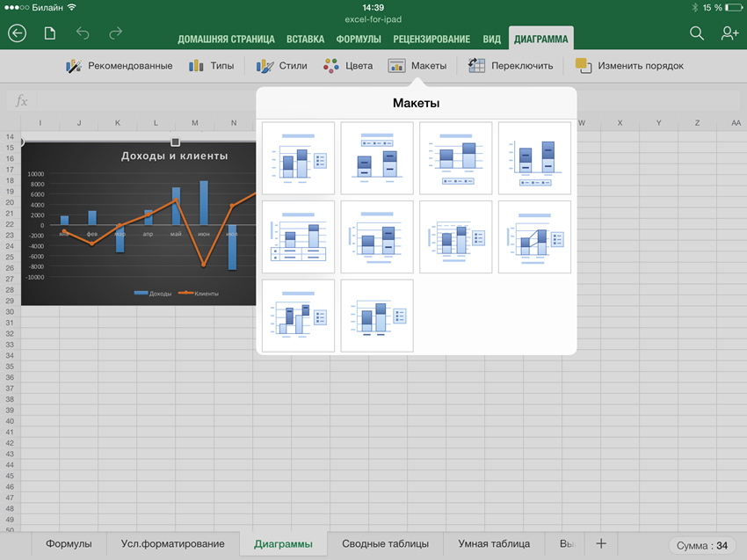The image size is (747, 560).
Task: Switch to РЕЦЕНЗИРОВАНИЕ tab
Action: (432, 39)
